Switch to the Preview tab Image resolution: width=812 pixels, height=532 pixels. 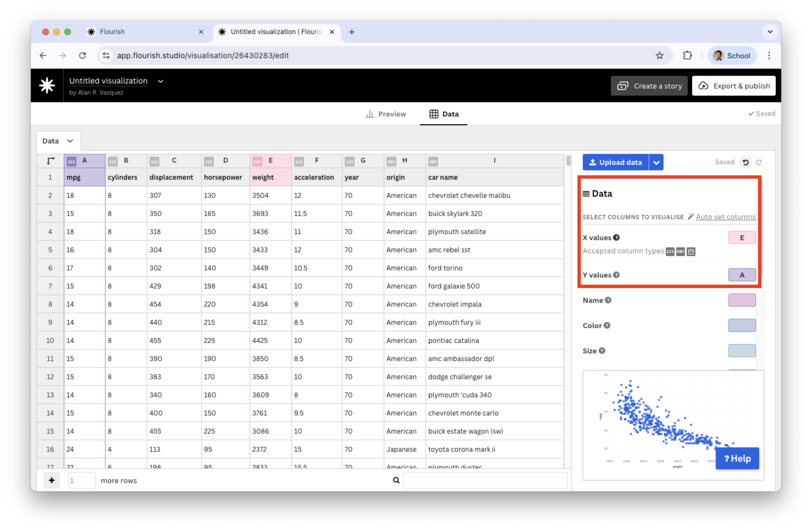(386, 114)
